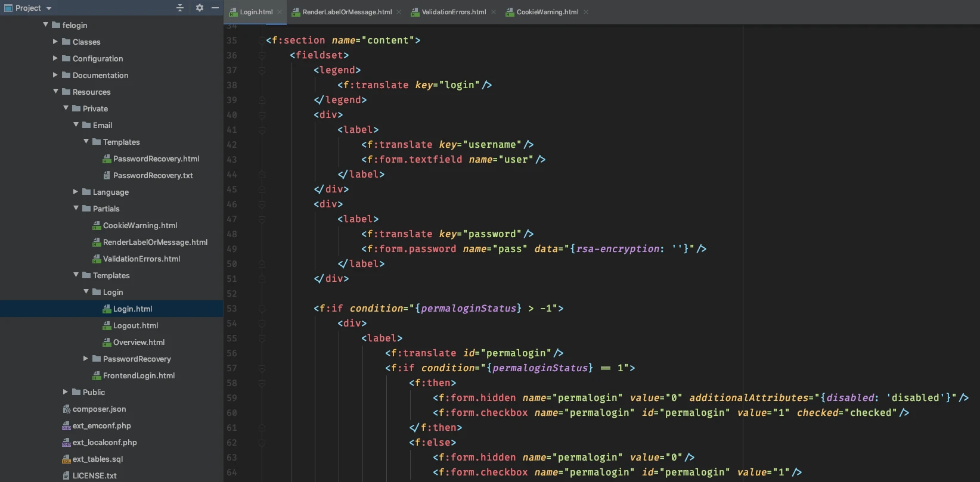This screenshot has height=482, width=980.
Task: Fold the fieldset block at line 36
Action: pyautogui.click(x=262, y=55)
